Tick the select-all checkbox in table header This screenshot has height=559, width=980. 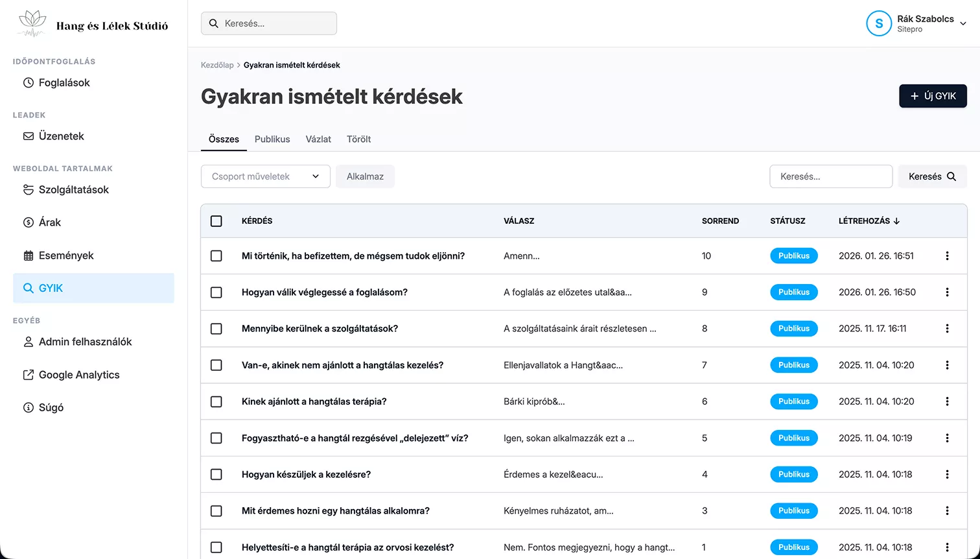click(x=216, y=221)
